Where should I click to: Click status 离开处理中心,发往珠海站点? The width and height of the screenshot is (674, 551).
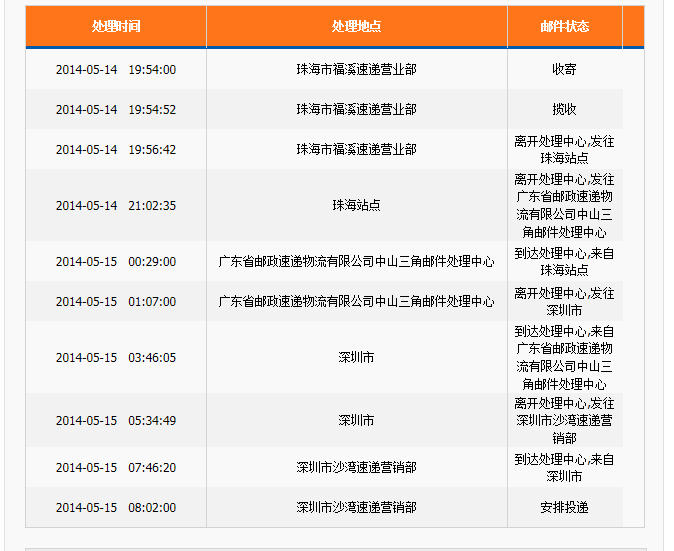[564, 150]
